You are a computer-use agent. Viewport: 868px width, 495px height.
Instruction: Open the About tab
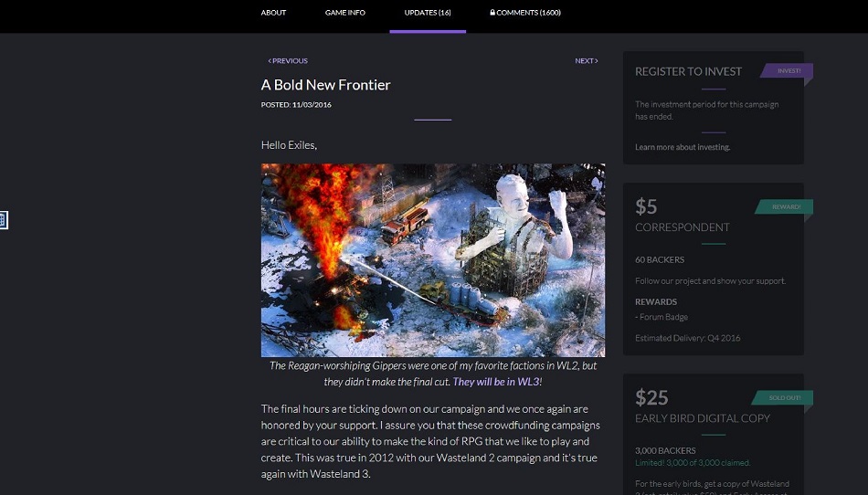[x=273, y=12]
